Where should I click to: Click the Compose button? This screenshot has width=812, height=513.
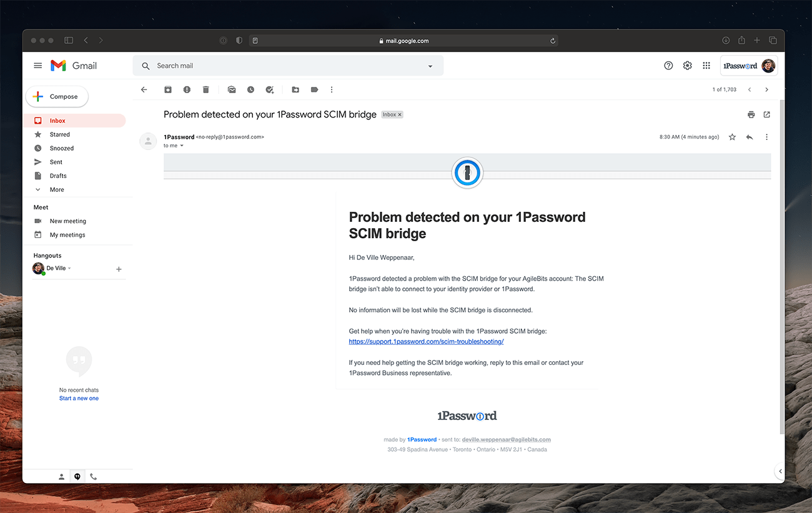pyautogui.click(x=57, y=97)
